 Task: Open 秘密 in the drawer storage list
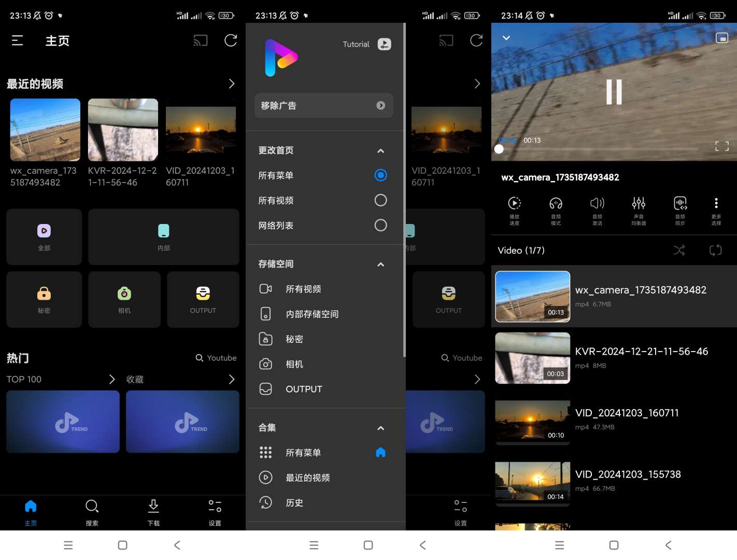(325, 339)
